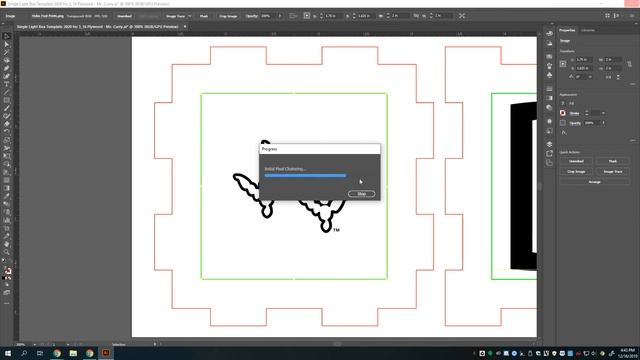
Task: Click Crop Image in the control bar
Action: tap(228, 16)
